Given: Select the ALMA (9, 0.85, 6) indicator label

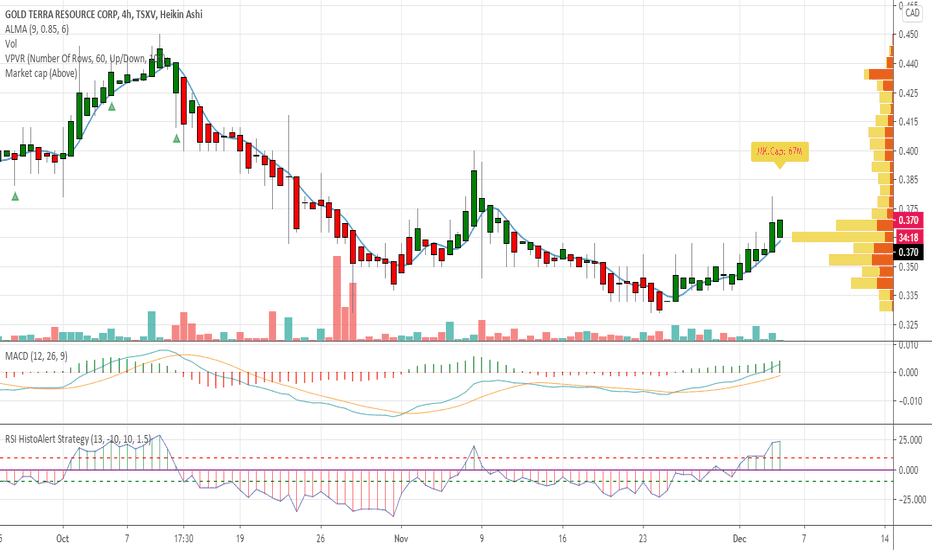Looking at the screenshot, I should pyautogui.click(x=37, y=29).
